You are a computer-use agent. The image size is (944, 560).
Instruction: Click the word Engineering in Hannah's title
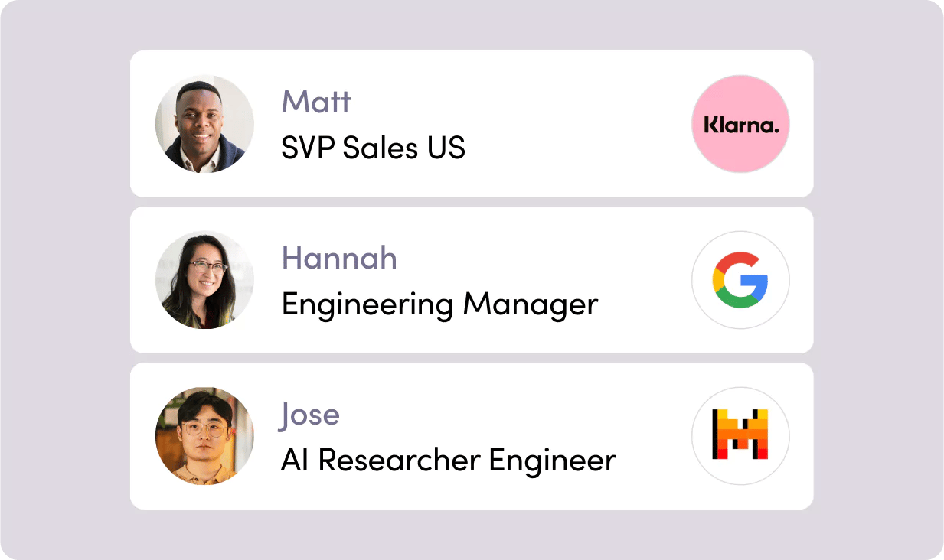coord(367,304)
